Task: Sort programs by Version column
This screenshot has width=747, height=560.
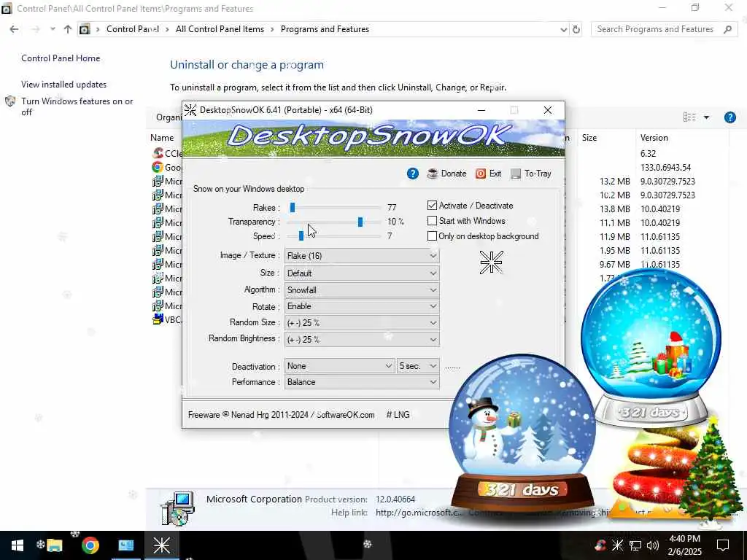Action: [x=654, y=138]
